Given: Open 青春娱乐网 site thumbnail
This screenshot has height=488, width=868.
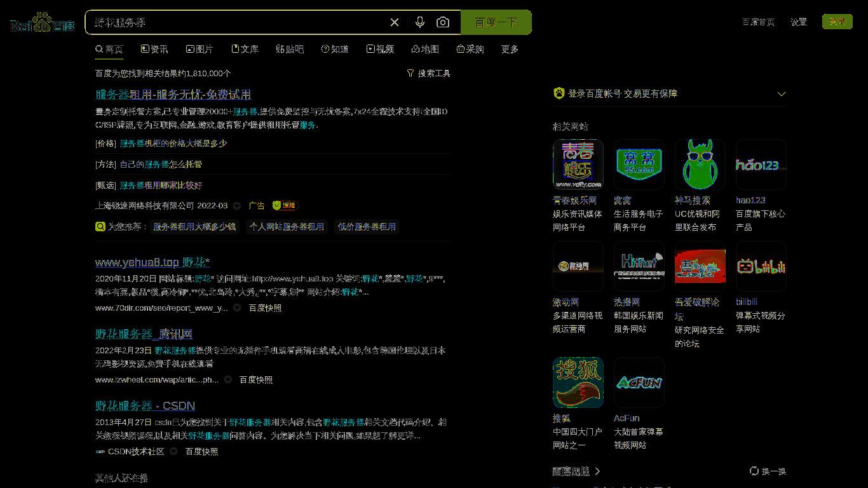Looking at the screenshot, I should point(578,165).
